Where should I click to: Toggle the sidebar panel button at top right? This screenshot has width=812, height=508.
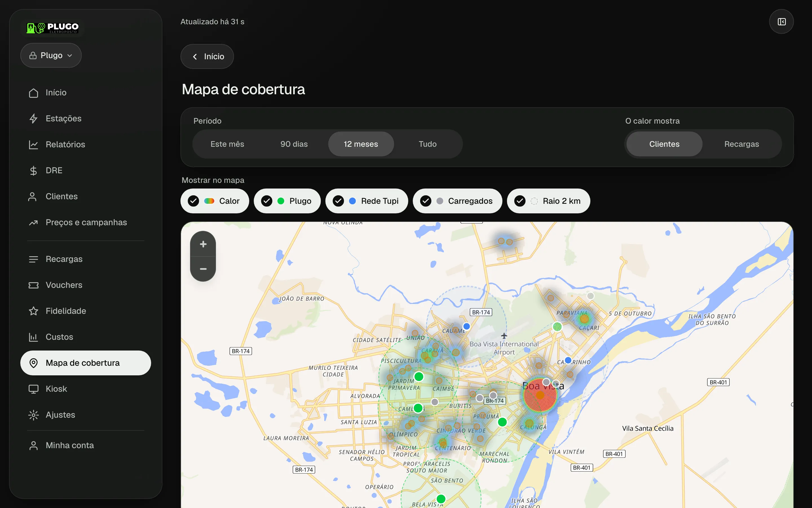(x=782, y=22)
